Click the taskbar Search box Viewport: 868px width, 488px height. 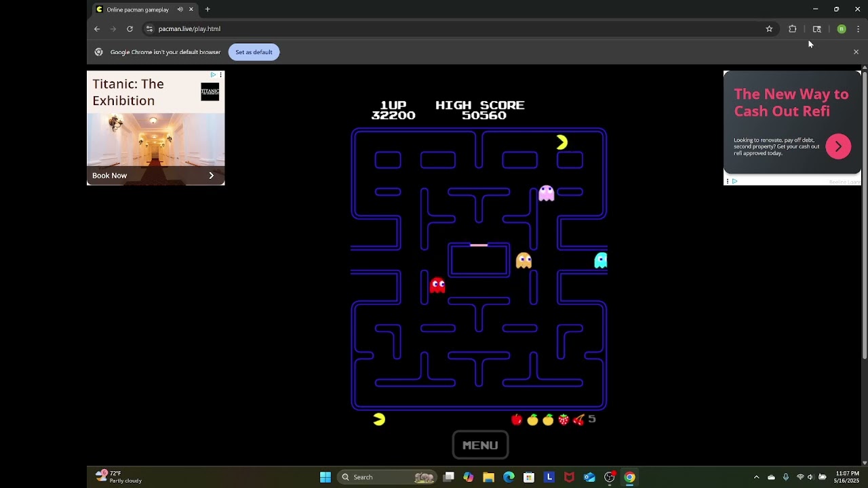[387, 477]
